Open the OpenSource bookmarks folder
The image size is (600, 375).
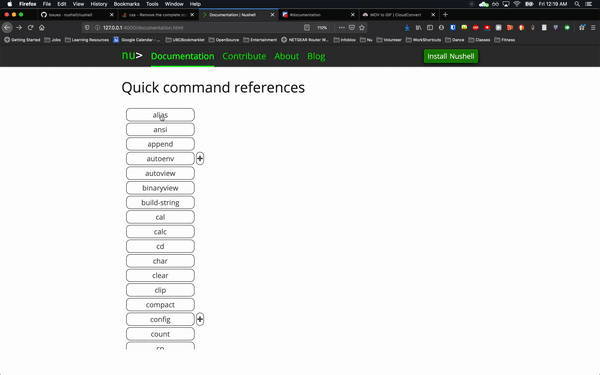coord(224,40)
